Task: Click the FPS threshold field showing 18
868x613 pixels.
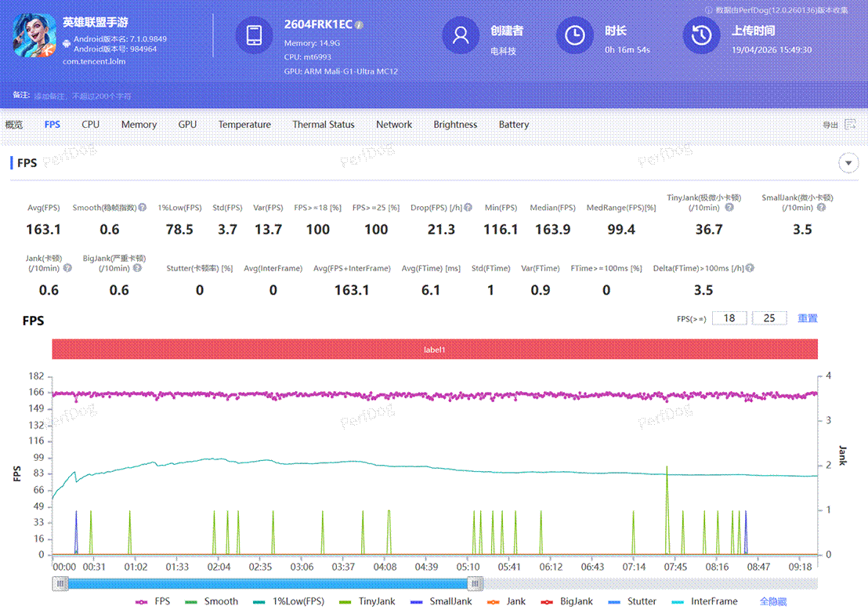Action: [x=729, y=318]
